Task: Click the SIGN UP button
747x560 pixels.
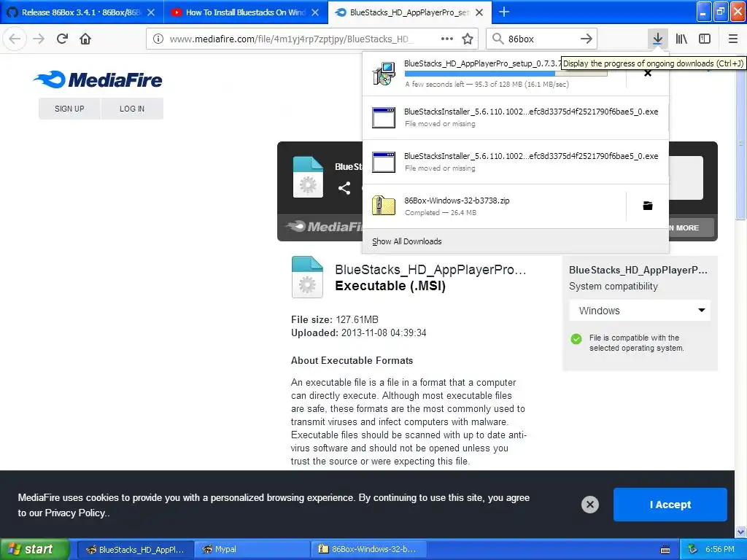Action: [69, 109]
